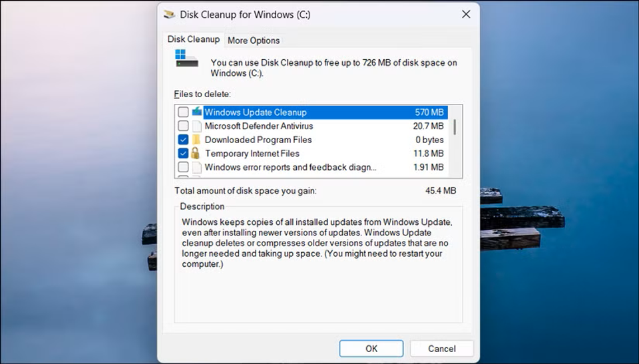
Task: Click the Description group label
Action: click(202, 206)
